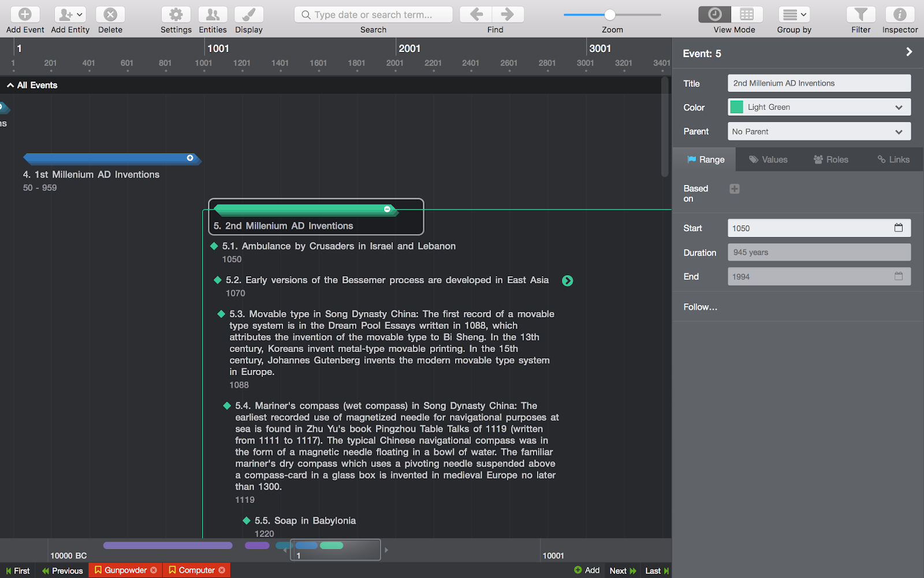924x578 pixels.
Task: Switch to the Values tab
Action: tap(768, 160)
